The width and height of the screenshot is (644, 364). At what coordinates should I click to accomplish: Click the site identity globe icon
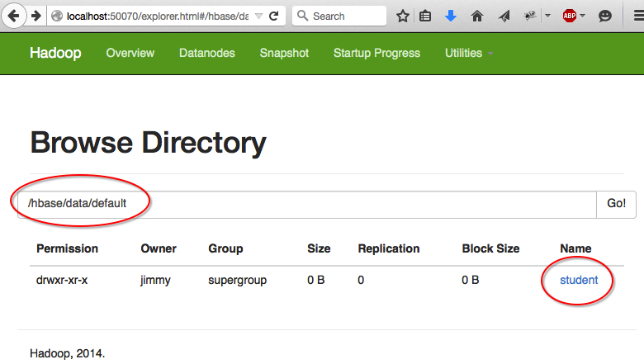click(57, 16)
